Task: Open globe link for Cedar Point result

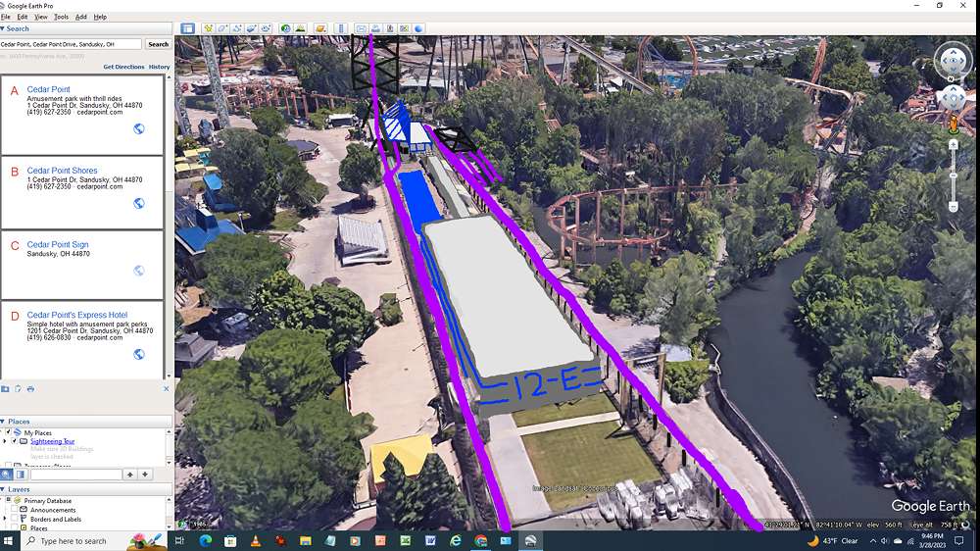Action: coord(139,128)
